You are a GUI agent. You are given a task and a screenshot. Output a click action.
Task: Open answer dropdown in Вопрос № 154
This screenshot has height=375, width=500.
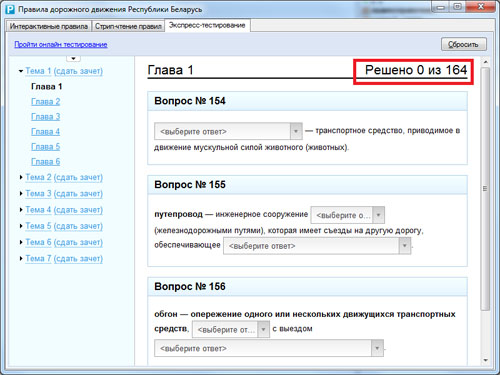(228, 131)
